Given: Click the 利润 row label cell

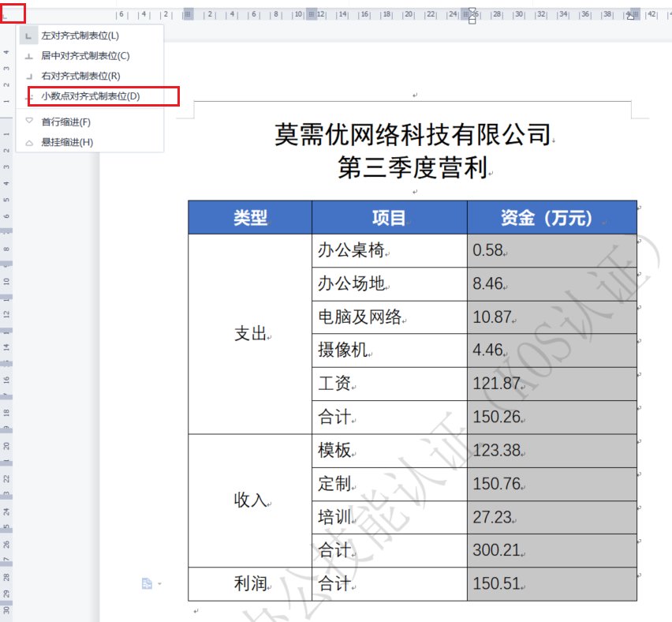Looking at the screenshot, I should coord(250,584).
